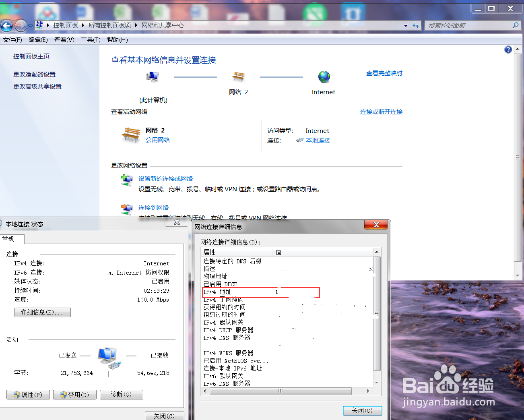Click the 详细信息(E) button
The width and height of the screenshot is (524, 420).
tap(42, 312)
